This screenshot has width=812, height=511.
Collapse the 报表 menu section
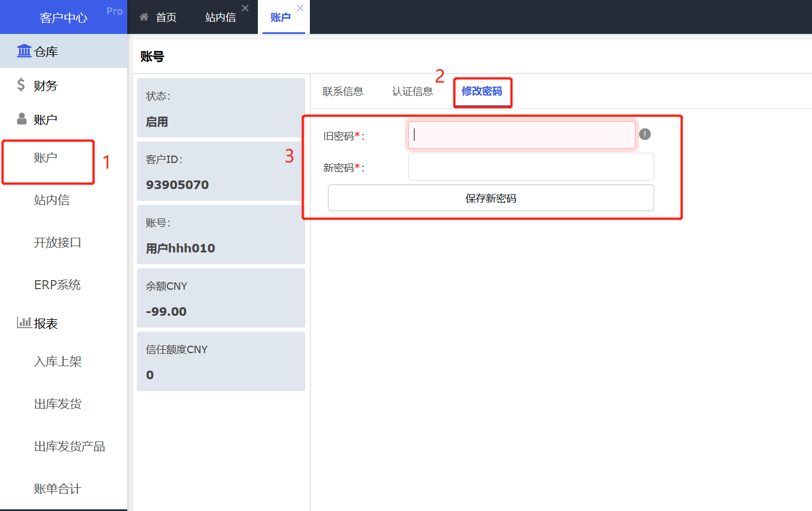coord(63,323)
